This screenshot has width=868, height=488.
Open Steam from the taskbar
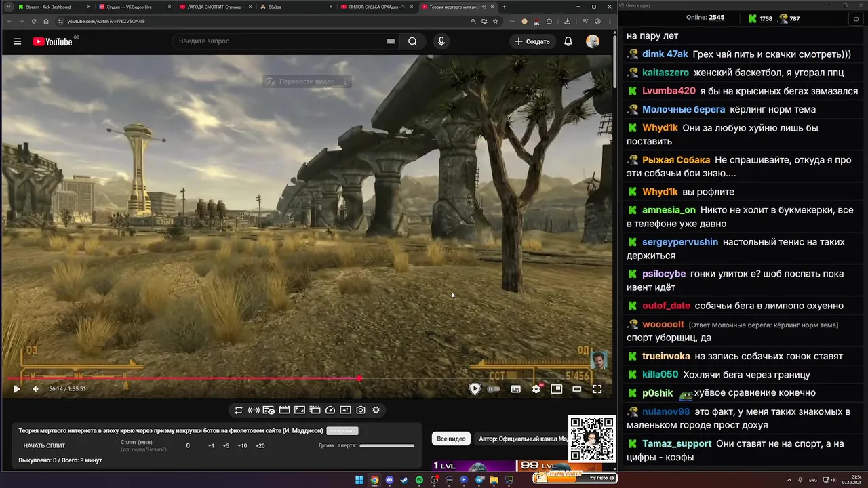pyautogui.click(x=404, y=480)
